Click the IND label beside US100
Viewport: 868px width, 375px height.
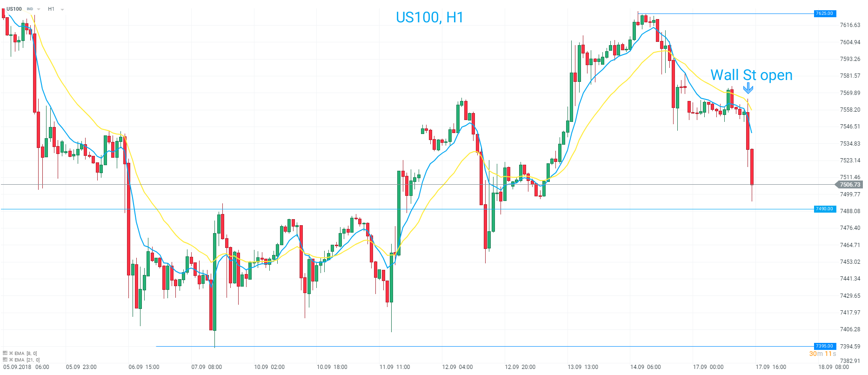pos(30,9)
